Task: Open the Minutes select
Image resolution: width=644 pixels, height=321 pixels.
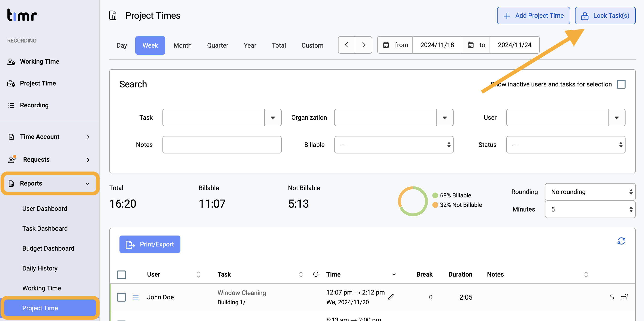Action: (x=590, y=209)
